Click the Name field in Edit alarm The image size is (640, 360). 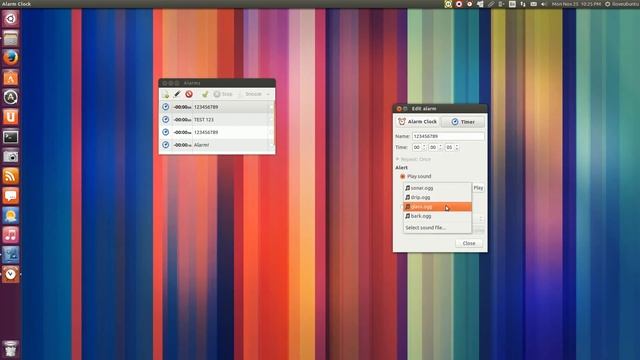448,136
